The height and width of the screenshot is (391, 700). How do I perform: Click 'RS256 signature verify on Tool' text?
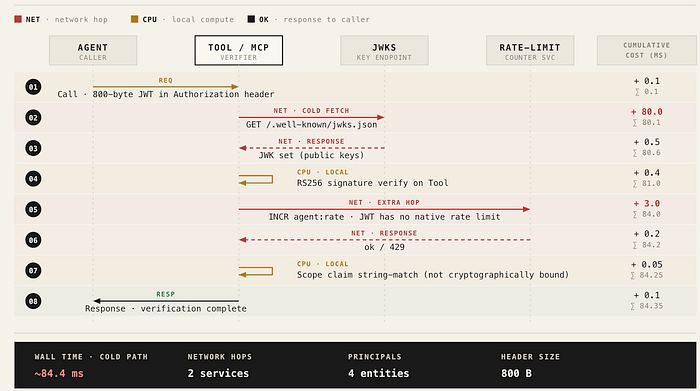click(372, 183)
